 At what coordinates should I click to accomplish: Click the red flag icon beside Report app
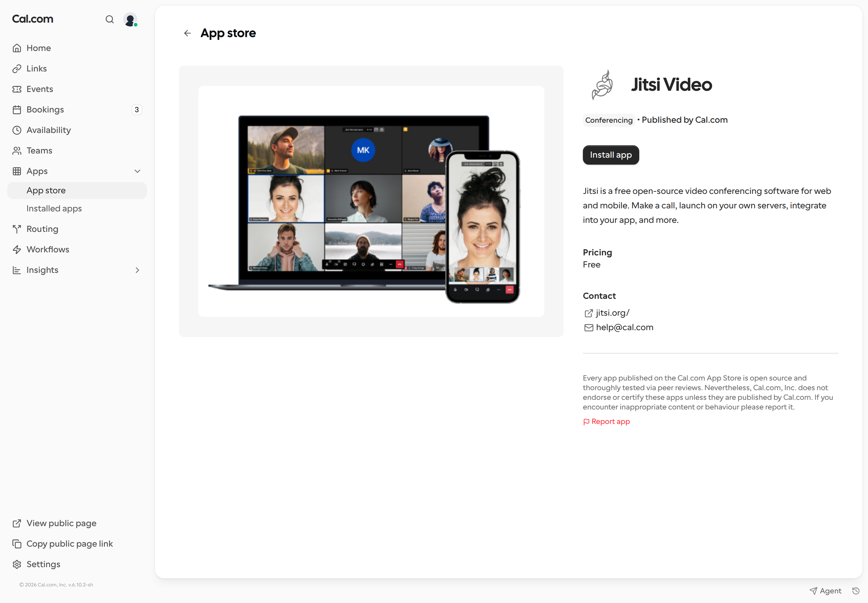(x=586, y=422)
